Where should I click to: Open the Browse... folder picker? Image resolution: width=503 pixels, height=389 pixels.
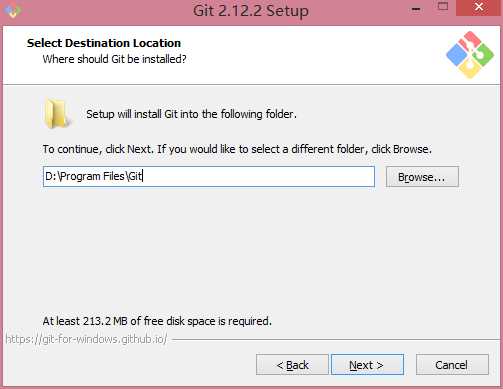[x=422, y=177]
